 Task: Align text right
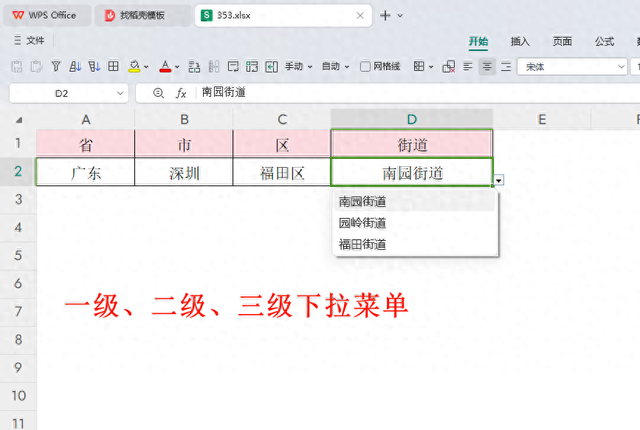pos(506,66)
